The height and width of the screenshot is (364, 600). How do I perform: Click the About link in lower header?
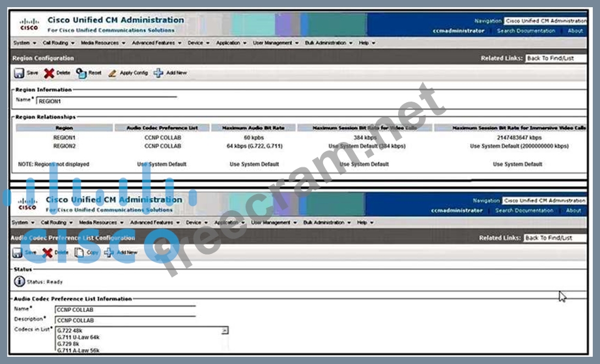[x=573, y=210]
